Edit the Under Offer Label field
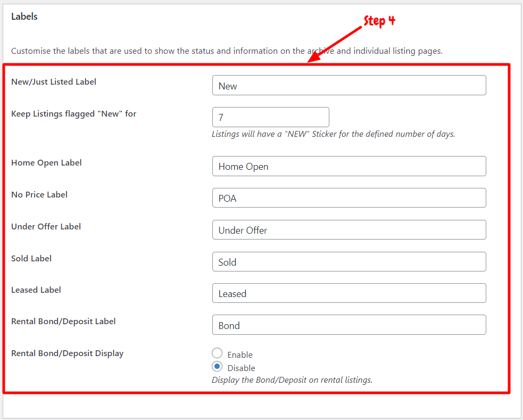Image resolution: width=523 pixels, height=420 pixels. click(x=349, y=230)
